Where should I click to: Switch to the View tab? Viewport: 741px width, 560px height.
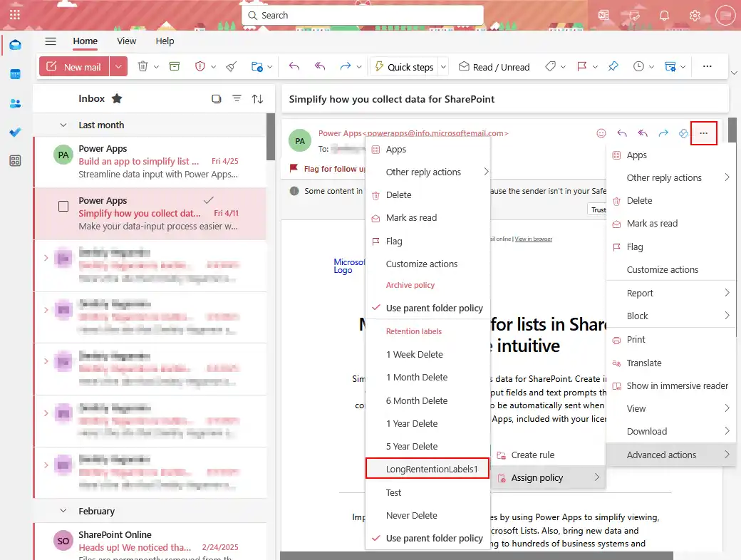pyautogui.click(x=126, y=41)
